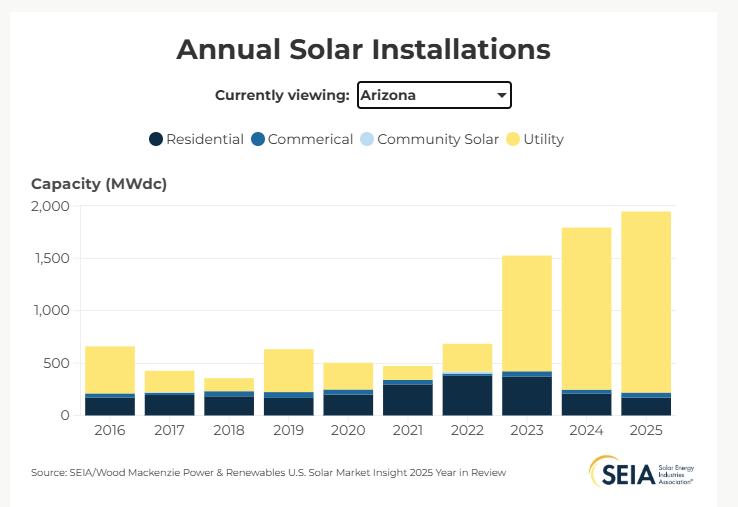
Task: Select the 2021 residential dark bar segment
Action: point(408,400)
